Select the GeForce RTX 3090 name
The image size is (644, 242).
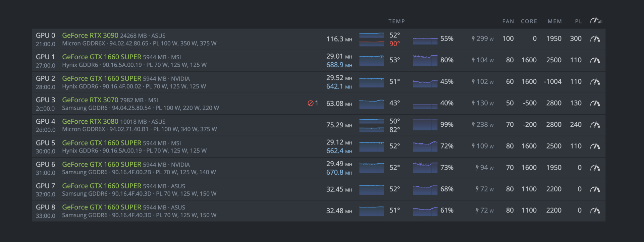coord(90,36)
